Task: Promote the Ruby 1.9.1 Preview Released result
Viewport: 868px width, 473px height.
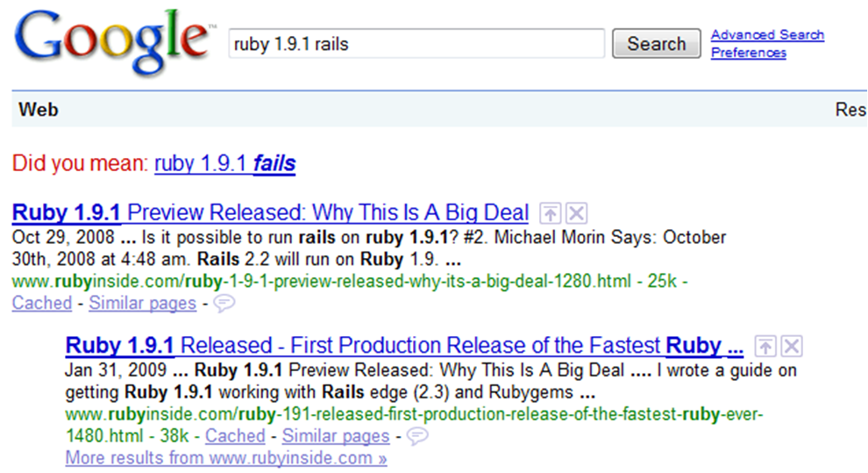Action: [x=550, y=213]
